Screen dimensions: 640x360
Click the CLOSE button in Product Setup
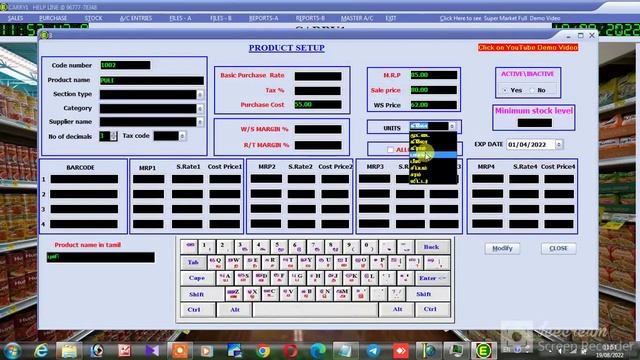click(x=558, y=248)
